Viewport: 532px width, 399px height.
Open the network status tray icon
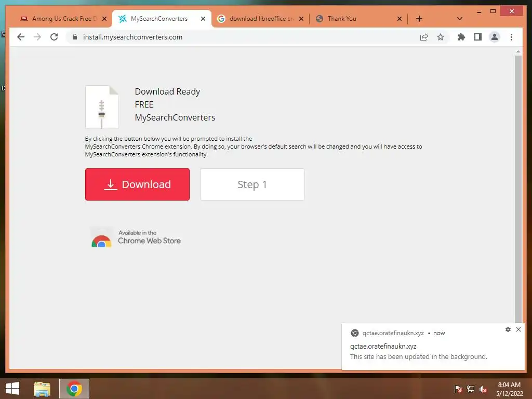pyautogui.click(x=471, y=389)
